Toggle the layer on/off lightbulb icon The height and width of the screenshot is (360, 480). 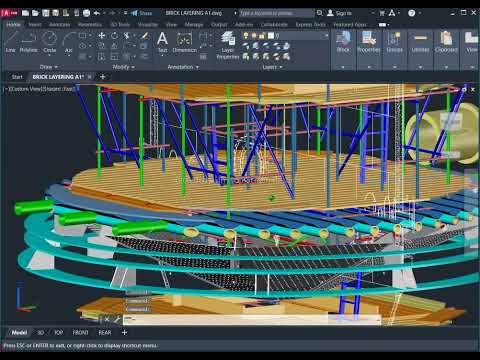pos(246,35)
